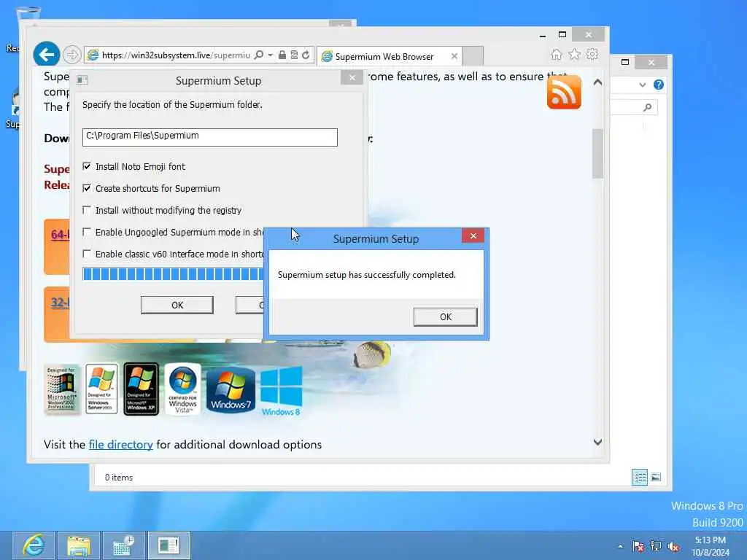The width and height of the screenshot is (747, 560).
Task: Uncheck Create shortcuts for Supermium
Action: (87, 188)
